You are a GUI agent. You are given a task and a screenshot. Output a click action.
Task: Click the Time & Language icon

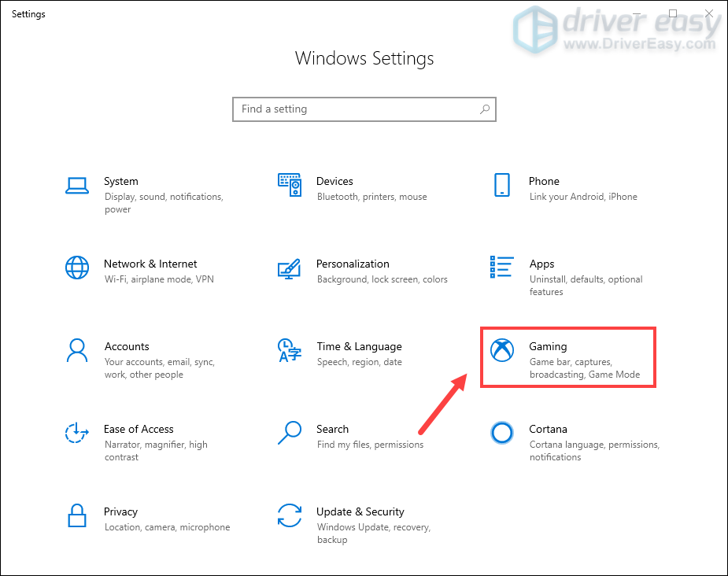[x=289, y=350]
